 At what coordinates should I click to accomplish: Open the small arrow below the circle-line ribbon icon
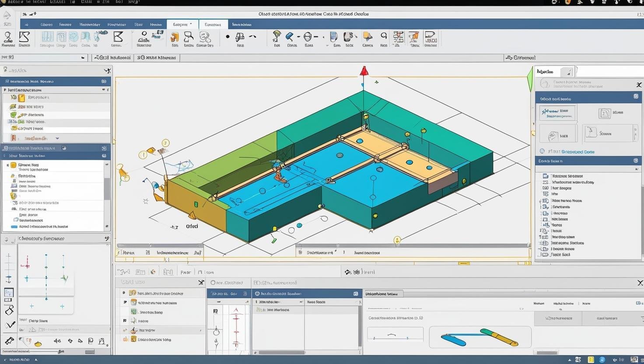[x=327, y=45]
